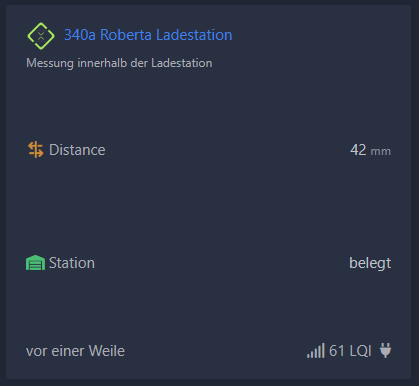
Task: Click the green diamond device icon
Action: [41, 36]
